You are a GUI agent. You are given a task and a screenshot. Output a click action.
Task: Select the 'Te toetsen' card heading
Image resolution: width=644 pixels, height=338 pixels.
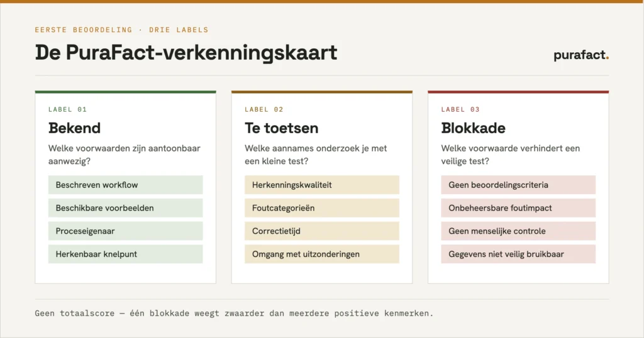click(x=281, y=128)
